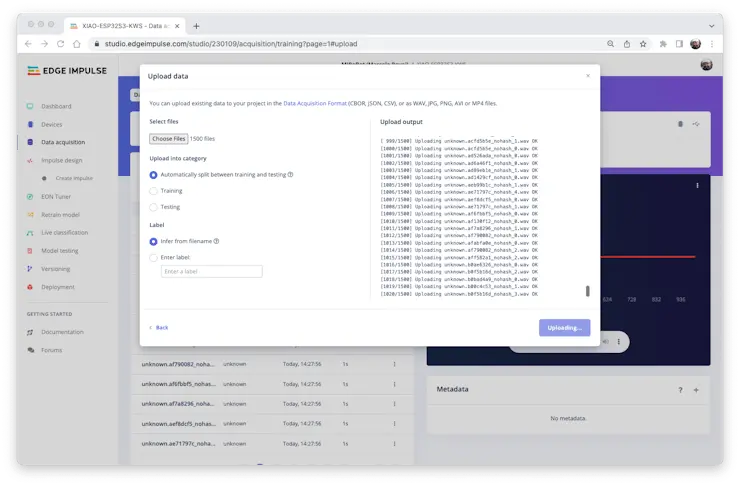Select the Enter label radio option
740x486 pixels.
(x=153, y=257)
